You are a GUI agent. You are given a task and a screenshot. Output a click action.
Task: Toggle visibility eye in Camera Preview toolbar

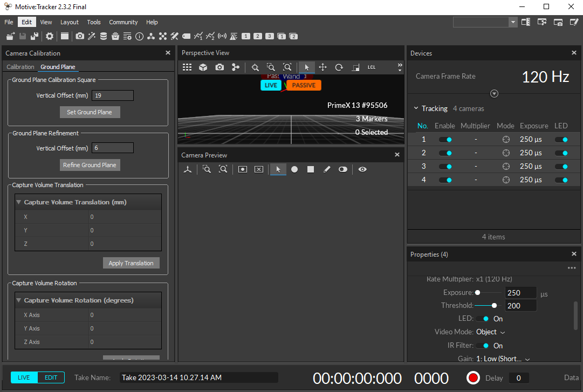pos(362,169)
